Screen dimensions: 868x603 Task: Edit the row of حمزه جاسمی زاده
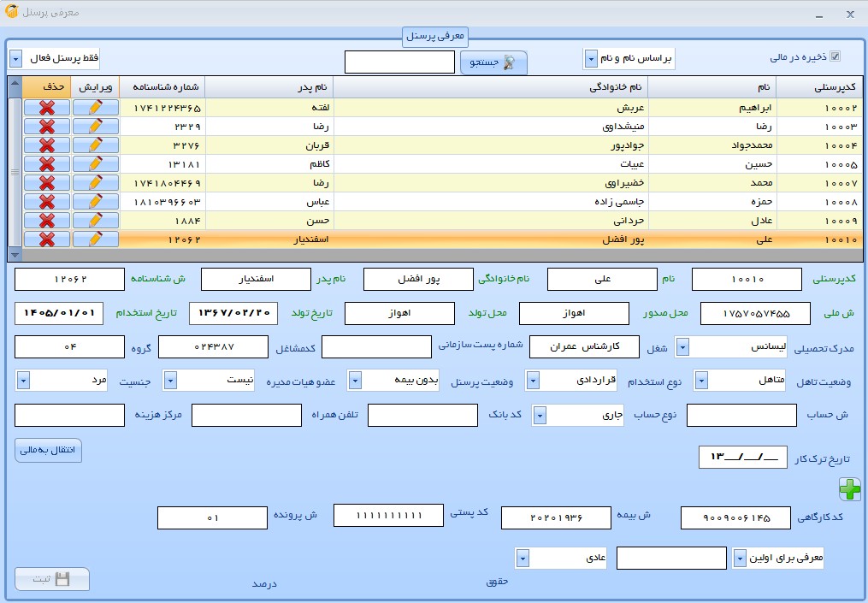(95, 202)
